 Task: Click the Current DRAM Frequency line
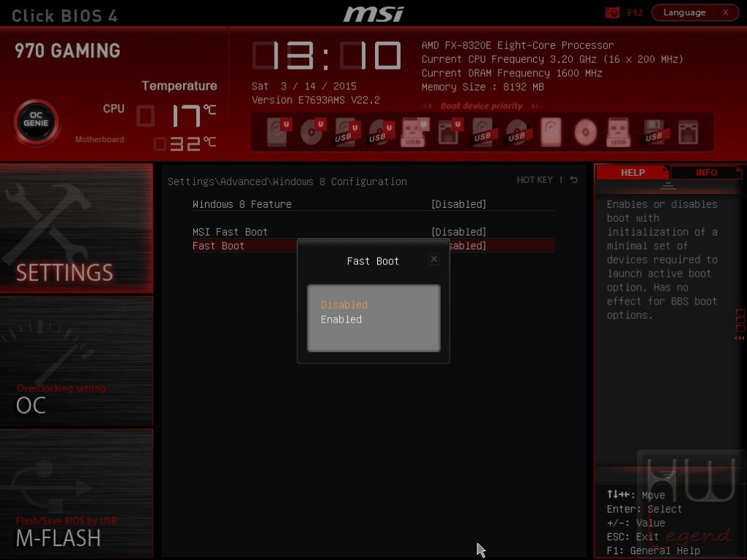tap(512, 73)
